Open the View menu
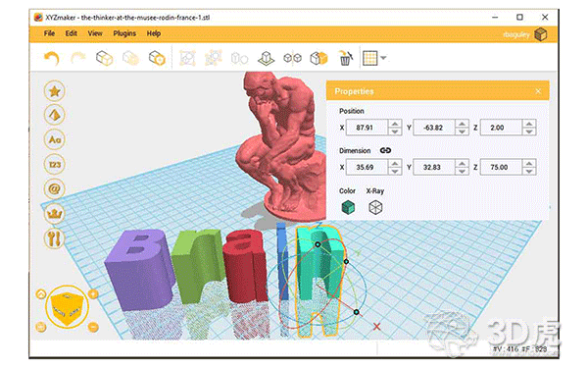 [x=95, y=33]
